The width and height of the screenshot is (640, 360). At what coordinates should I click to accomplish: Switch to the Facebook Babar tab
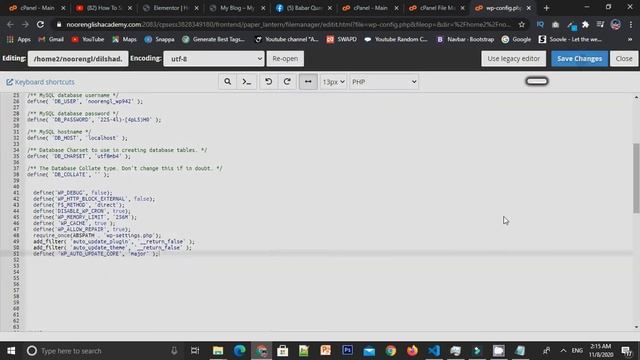click(303, 8)
